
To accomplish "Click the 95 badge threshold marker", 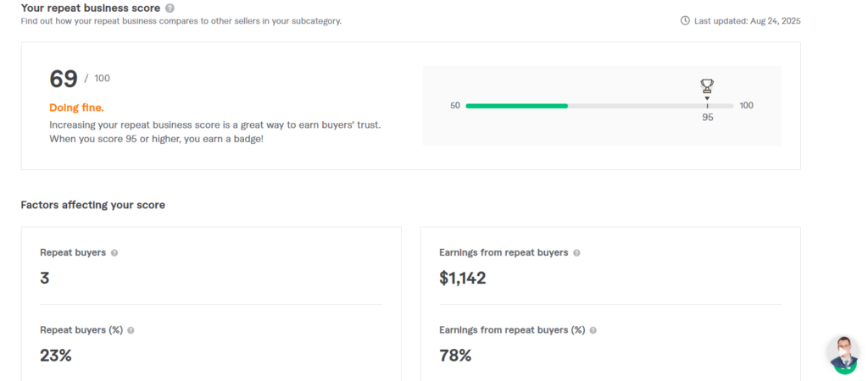I will point(708,117).
